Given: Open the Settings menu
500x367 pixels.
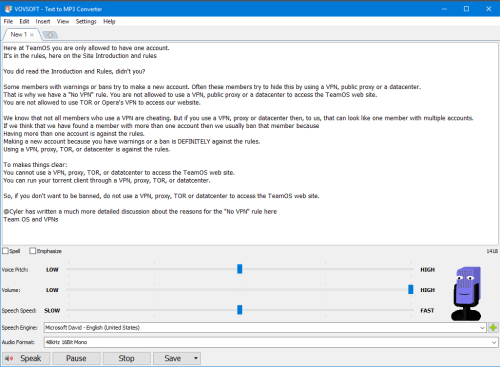Looking at the screenshot, I should point(86,21).
